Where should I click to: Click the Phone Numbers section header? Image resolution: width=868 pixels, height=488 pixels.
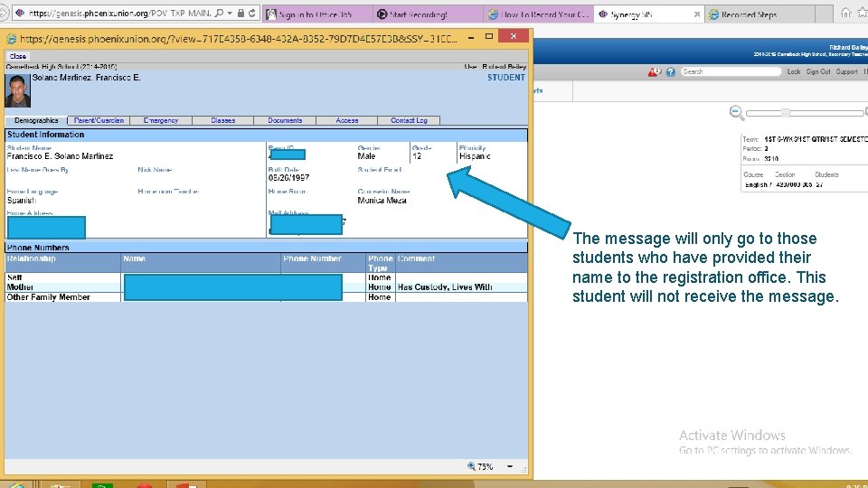266,248
